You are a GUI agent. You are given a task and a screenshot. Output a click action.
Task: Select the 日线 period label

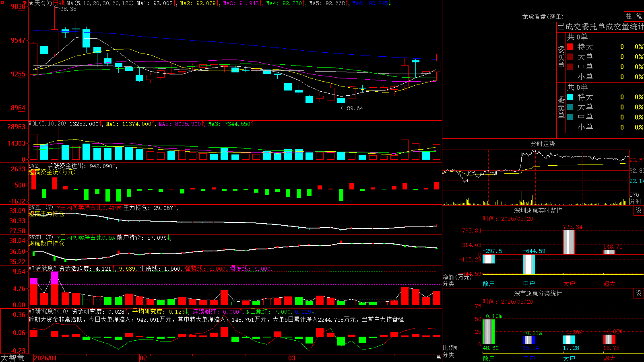[x=59, y=3]
